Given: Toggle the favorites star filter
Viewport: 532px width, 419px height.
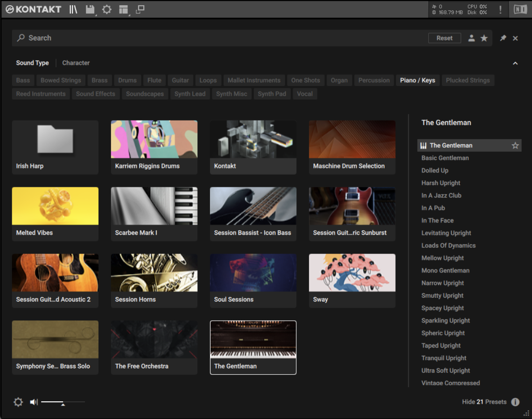Looking at the screenshot, I should coord(484,38).
